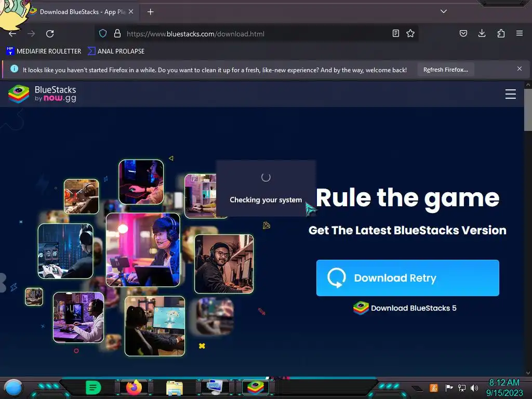Open the computer keyboard taskbar icon
Viewport: 532px width, 399px height.
pyautogui.click(x=215, y=387)
